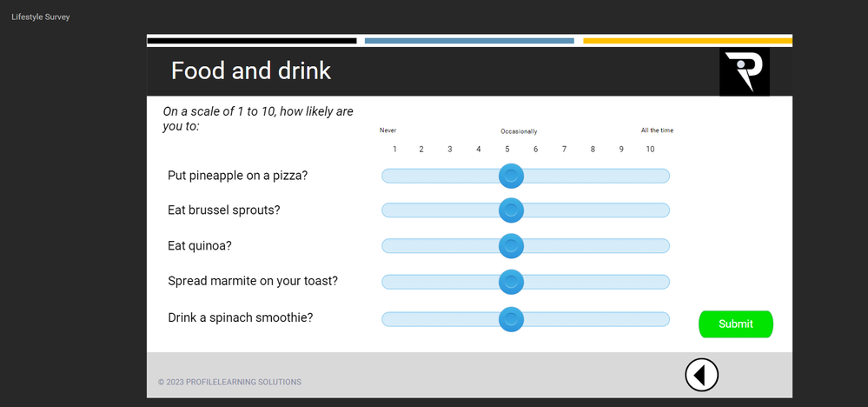Click the back arrow navigation icon

701,375
